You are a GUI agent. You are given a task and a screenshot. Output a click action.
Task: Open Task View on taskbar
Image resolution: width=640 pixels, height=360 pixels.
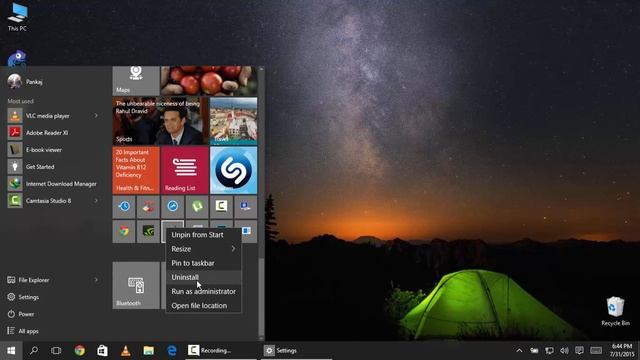point(56,351)
